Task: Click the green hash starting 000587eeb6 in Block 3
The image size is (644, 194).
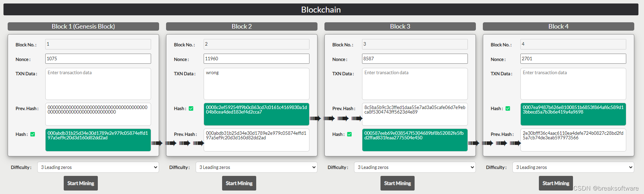Action: click(415, 140)
